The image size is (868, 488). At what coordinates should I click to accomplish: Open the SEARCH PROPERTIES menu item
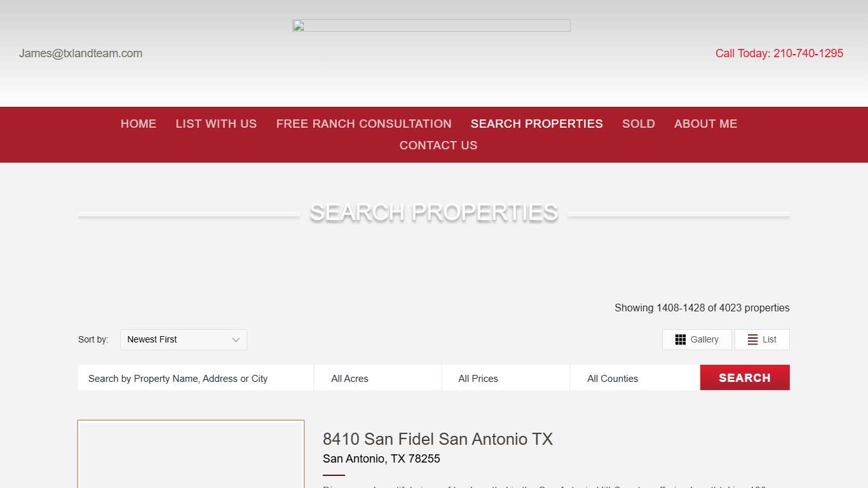pyautogui.click(x=536, y=124)
